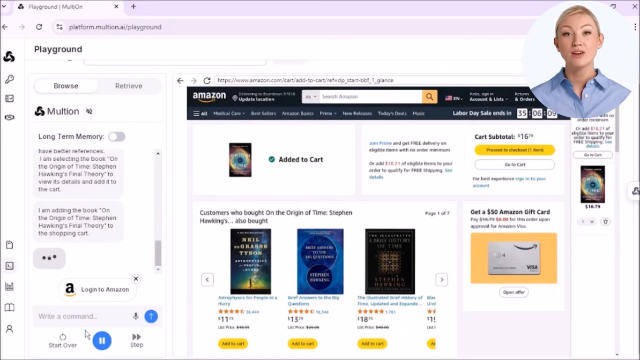Reload the embedded Amazon page

click(207, 80)
